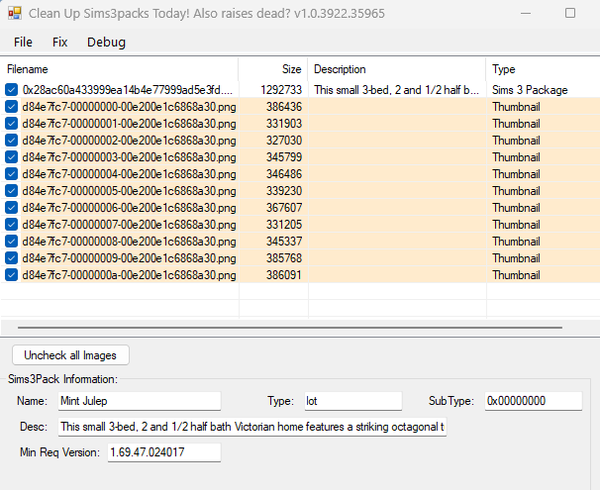Select file d84e7fc7-00000006-00e200e1c6868a30.png

[x=129, y=208]
